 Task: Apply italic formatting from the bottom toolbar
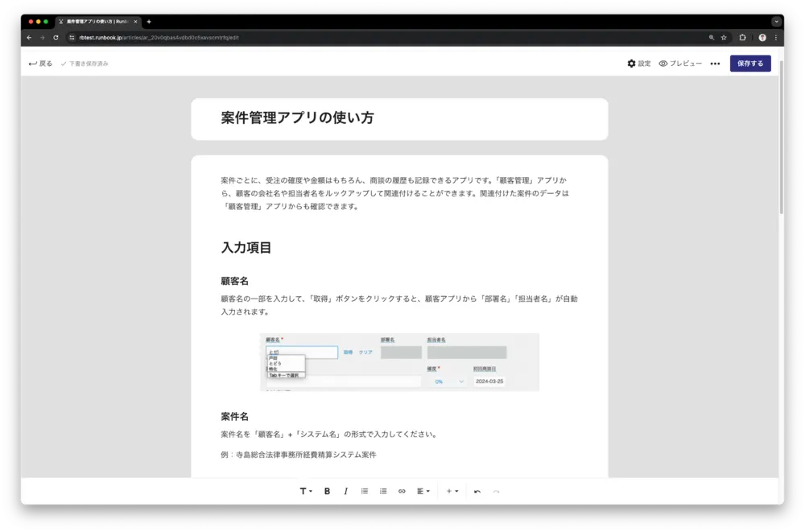tap(345, 491)
